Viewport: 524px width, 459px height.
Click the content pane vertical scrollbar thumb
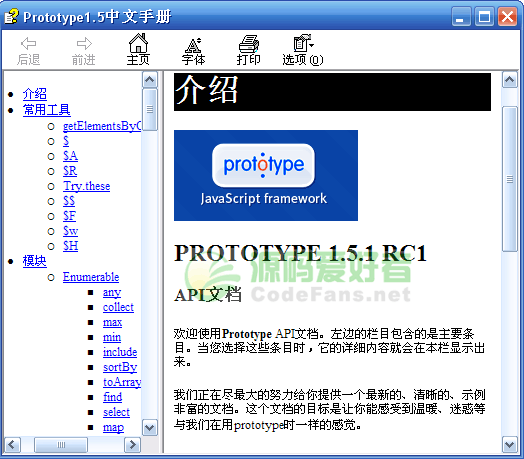coord(510,179)
